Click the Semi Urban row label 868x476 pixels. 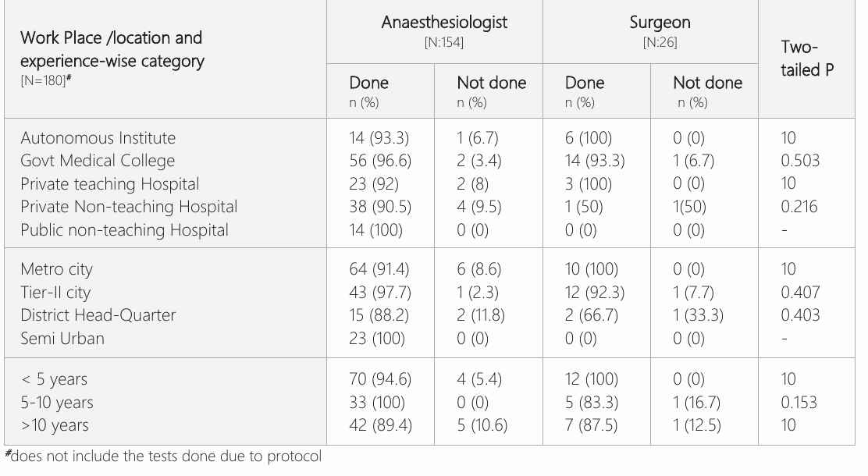[x=62, y=339]
